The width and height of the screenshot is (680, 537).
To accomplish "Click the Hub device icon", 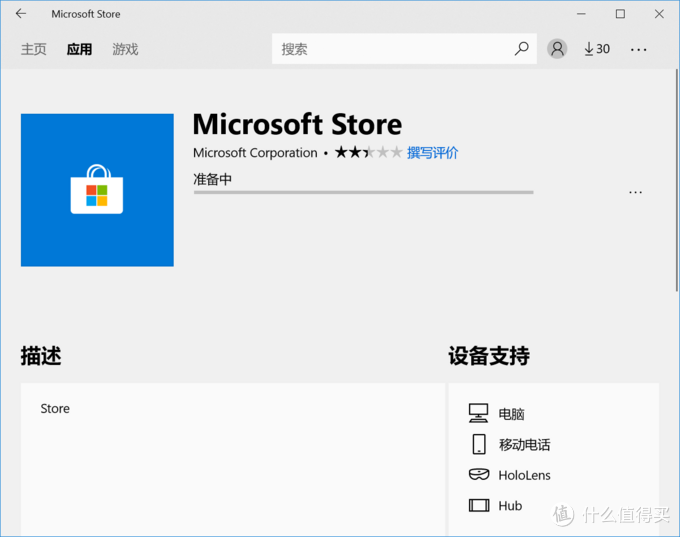I will [x=478, y=506].
